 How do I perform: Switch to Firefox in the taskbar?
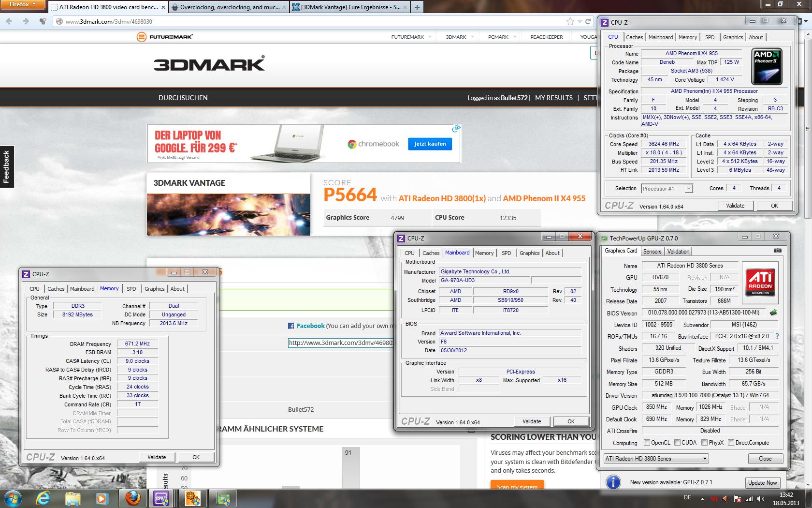(x=132, y=498)
